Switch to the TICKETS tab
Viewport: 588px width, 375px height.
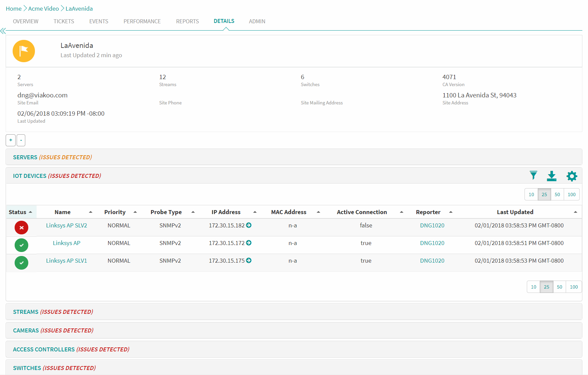pyautogui.click(x=64, y=21)
